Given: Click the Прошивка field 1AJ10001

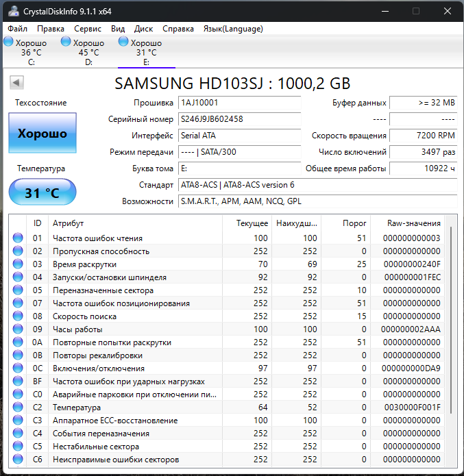Looking at the screenshot, I should click(x=239, y=103).
